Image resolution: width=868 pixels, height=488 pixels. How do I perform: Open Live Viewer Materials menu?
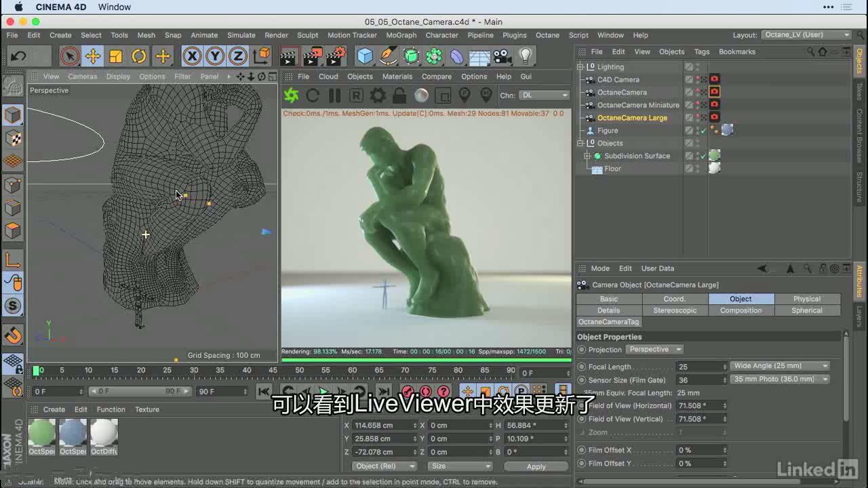point(397,77)
